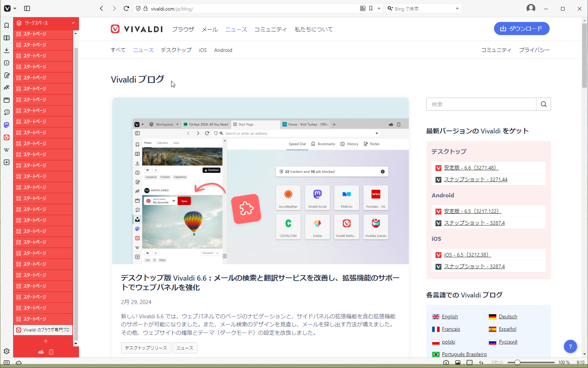Screen dimensions: 588x368
Task: Open the Notes panel
Action: tap(7, 75)
